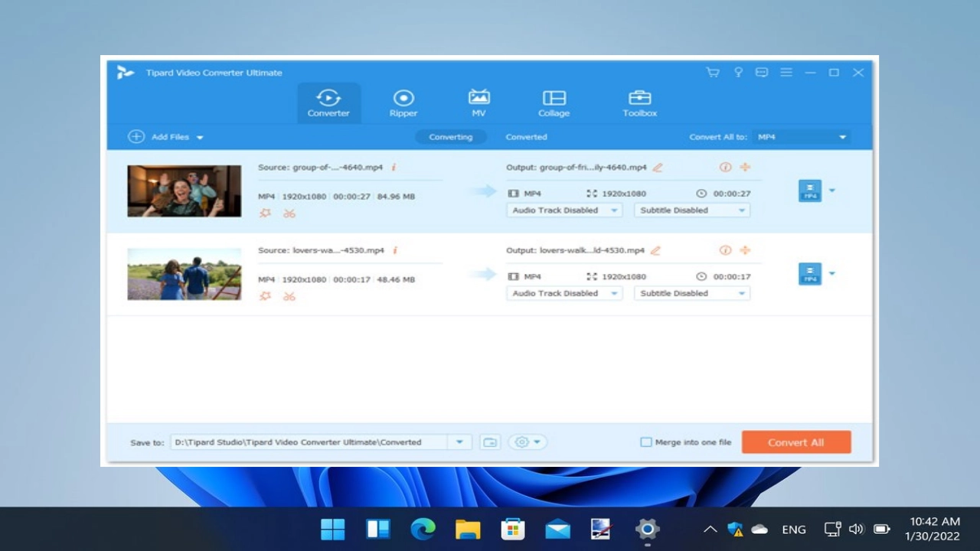Open Subtitle Disabled dropdown for lovers video
The width and height of the screenshot is (980, 551).
[692, 293]
